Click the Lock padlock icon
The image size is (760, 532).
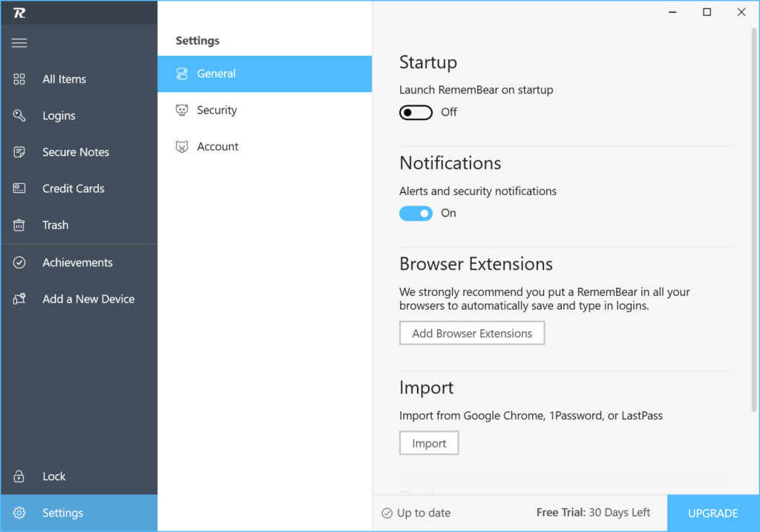[x=19, y=476]
